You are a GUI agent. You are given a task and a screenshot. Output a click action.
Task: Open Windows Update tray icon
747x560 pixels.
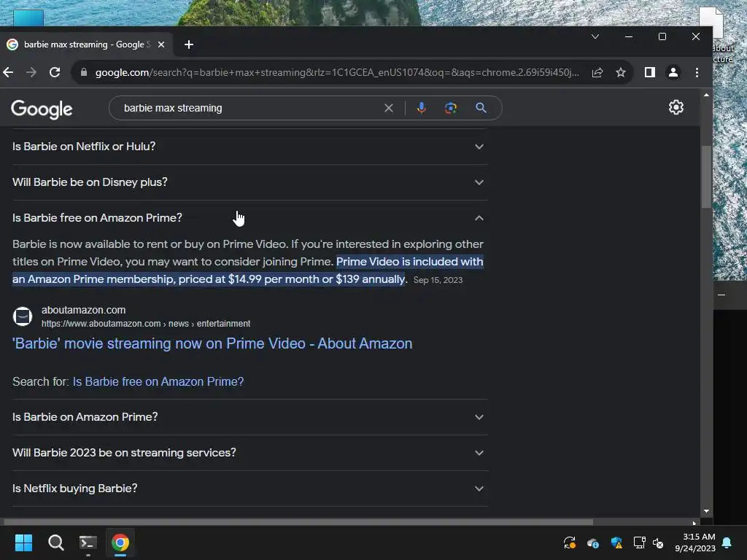click(x=569, y=542)
